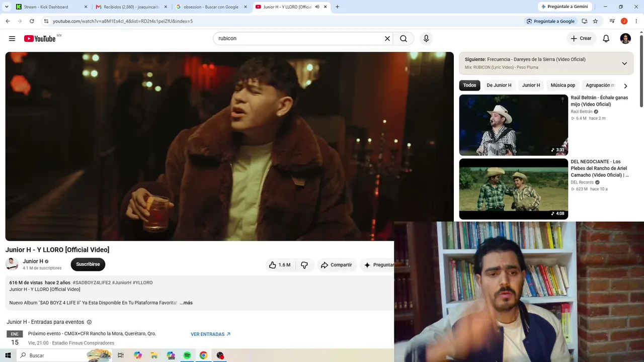Launch Spotify from the taskbar
644x362 pixels.
tap(187, 355)
